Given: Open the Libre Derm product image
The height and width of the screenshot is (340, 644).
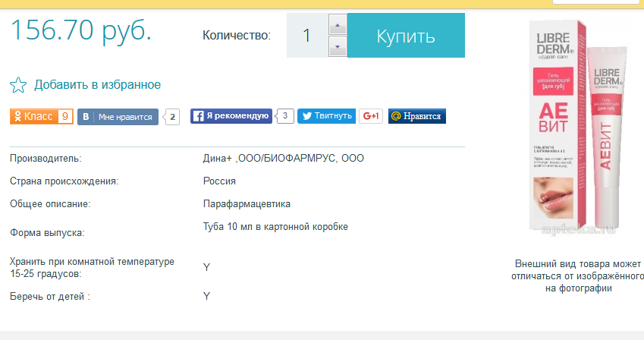Looking at the screenshot, I should pyautogui.click(x=580, y=125).
